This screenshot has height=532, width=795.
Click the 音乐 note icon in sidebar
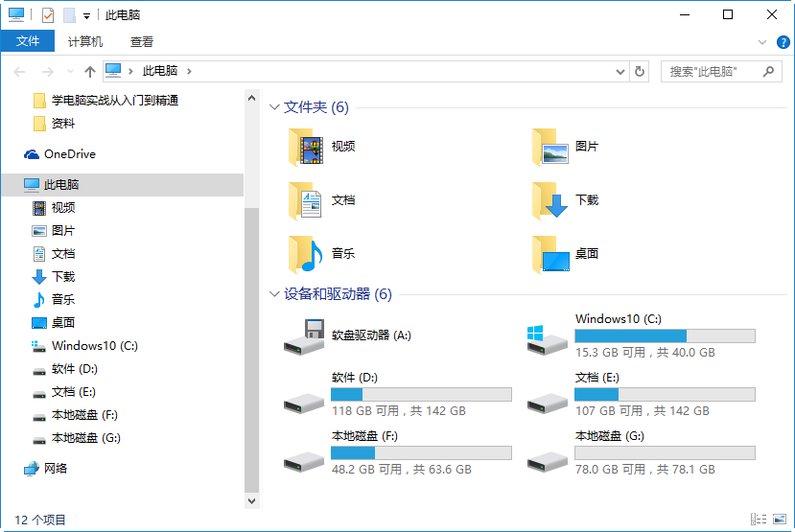(39, 300)
